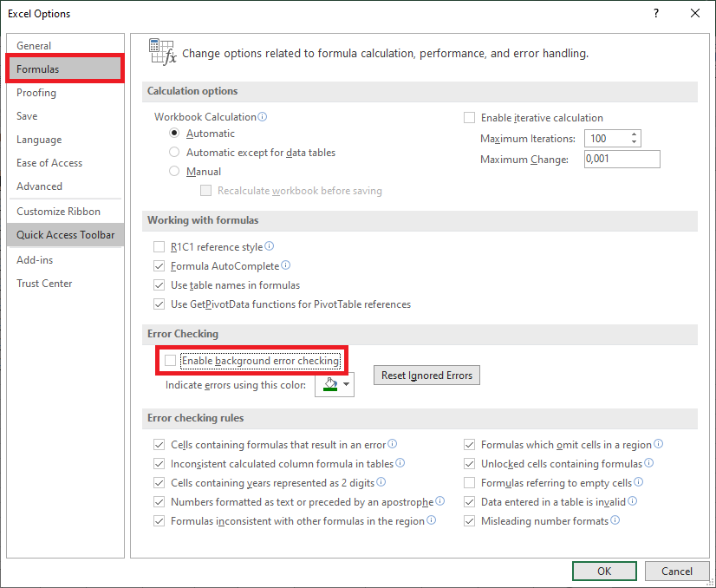
Task: Open the General options category
Action: coord(65,45)
